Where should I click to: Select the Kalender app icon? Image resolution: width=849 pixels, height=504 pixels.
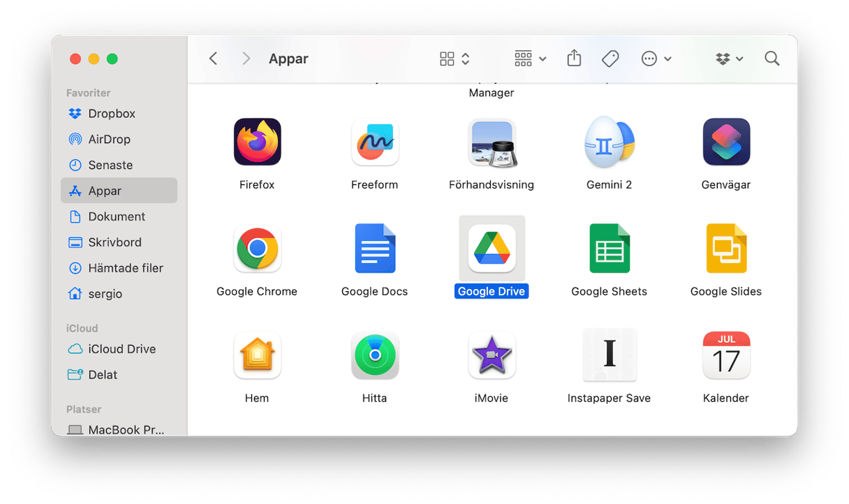click(726, 355)
